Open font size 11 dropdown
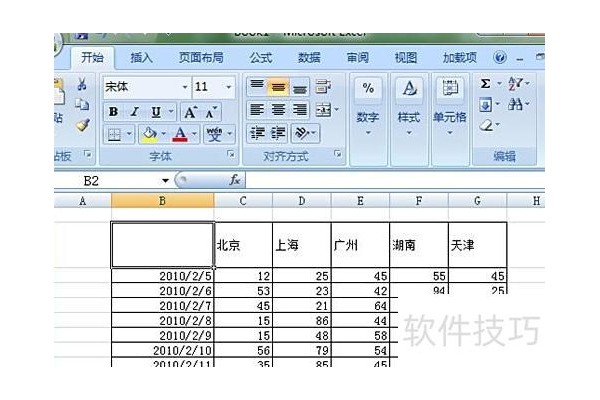Viewport: 600px width, 400px height. point(228,87)
